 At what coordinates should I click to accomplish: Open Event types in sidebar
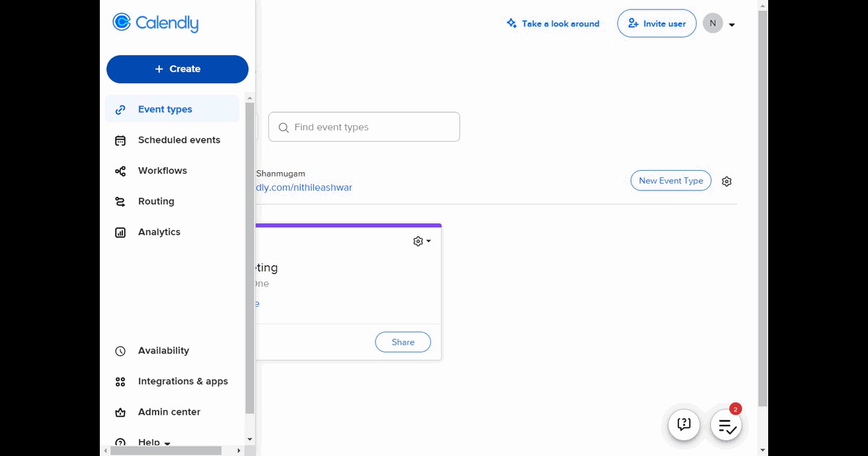click(172, 109)
